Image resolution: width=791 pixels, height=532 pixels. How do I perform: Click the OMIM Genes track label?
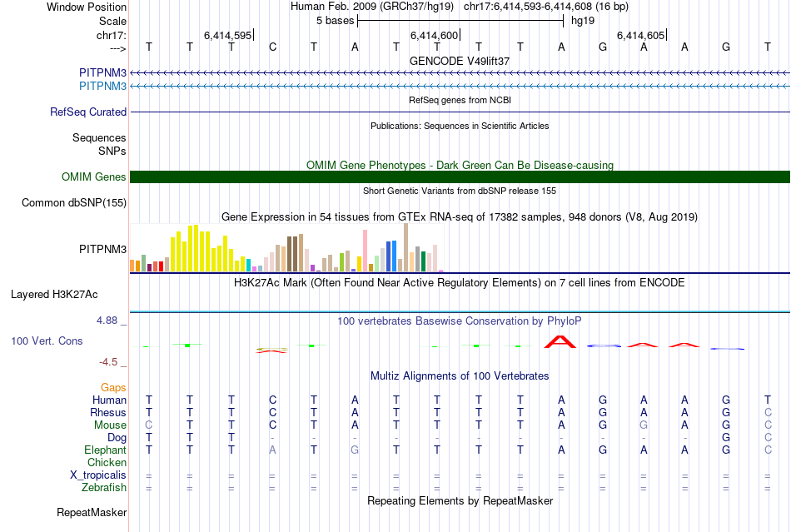[x=93, y=177]
